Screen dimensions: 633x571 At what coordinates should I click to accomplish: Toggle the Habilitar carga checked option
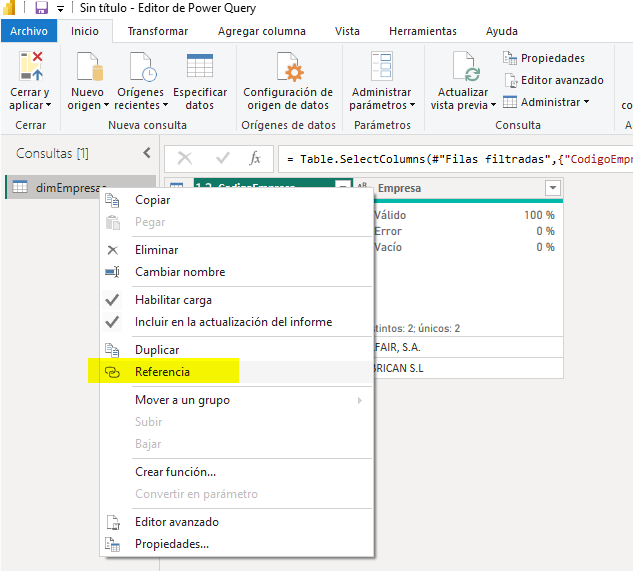tap(173, 300)
